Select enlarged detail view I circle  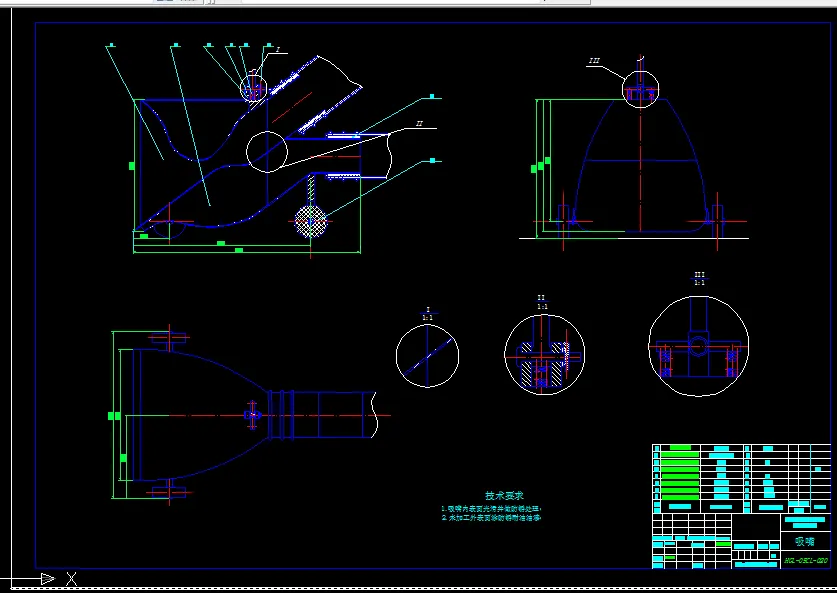coord(427,356)
